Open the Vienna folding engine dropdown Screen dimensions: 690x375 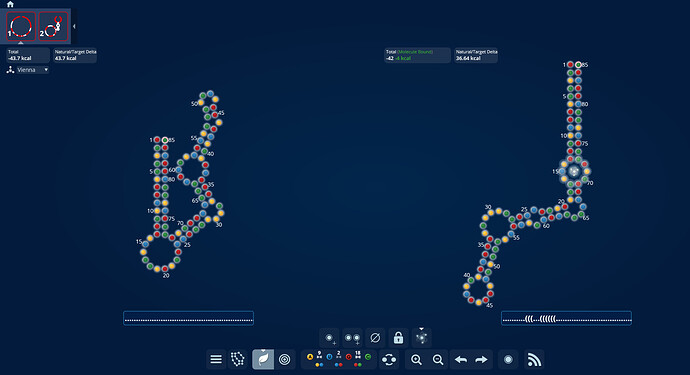[33, 70]
